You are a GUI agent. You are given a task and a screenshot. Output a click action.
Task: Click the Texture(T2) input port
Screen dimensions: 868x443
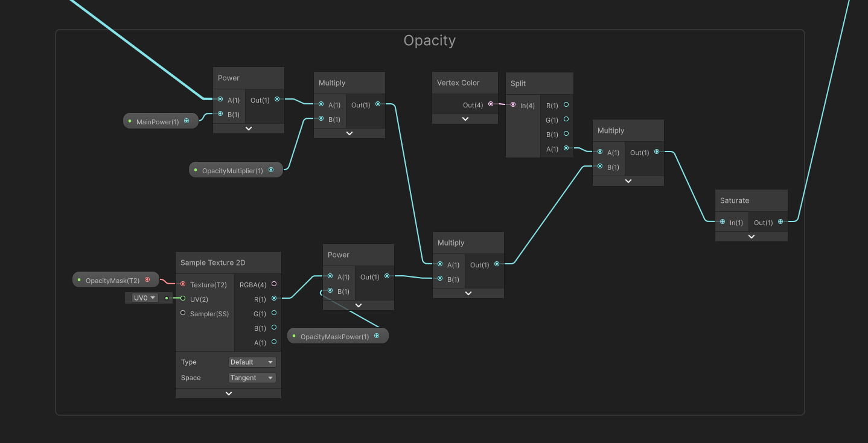tap(183, 284)
